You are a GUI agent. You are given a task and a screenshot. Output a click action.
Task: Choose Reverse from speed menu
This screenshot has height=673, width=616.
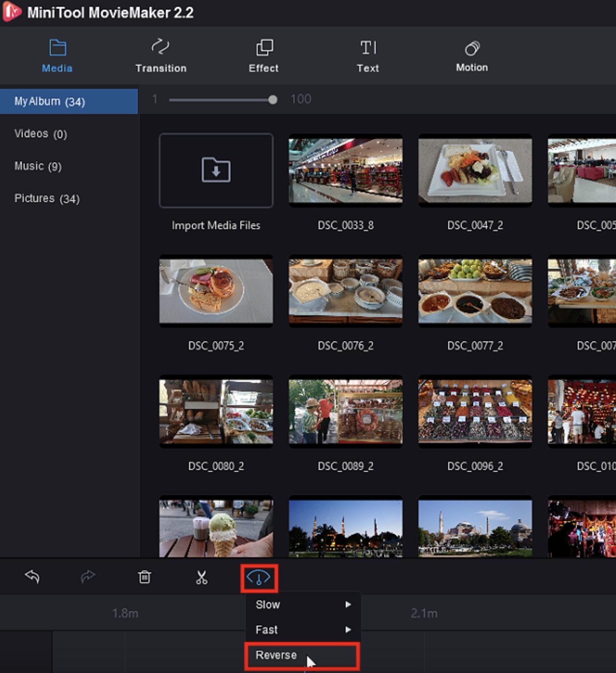point(302,656)
